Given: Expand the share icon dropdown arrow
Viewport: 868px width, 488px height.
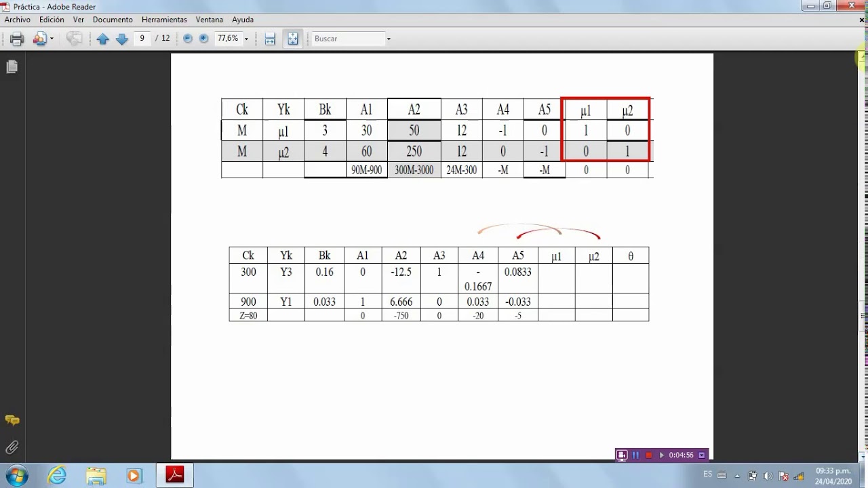Looking at the screenshot, I should [x=52, y=39].
